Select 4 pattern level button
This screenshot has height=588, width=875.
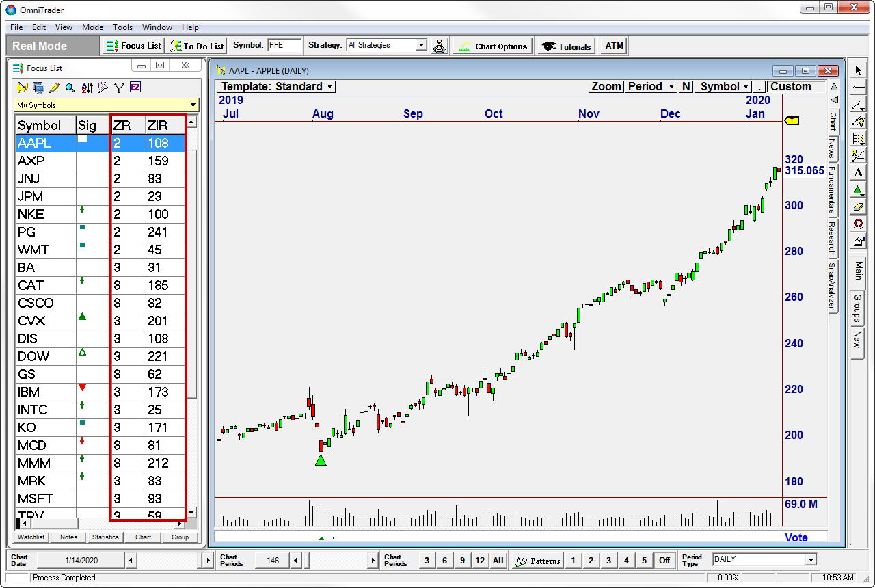(626, 561)
